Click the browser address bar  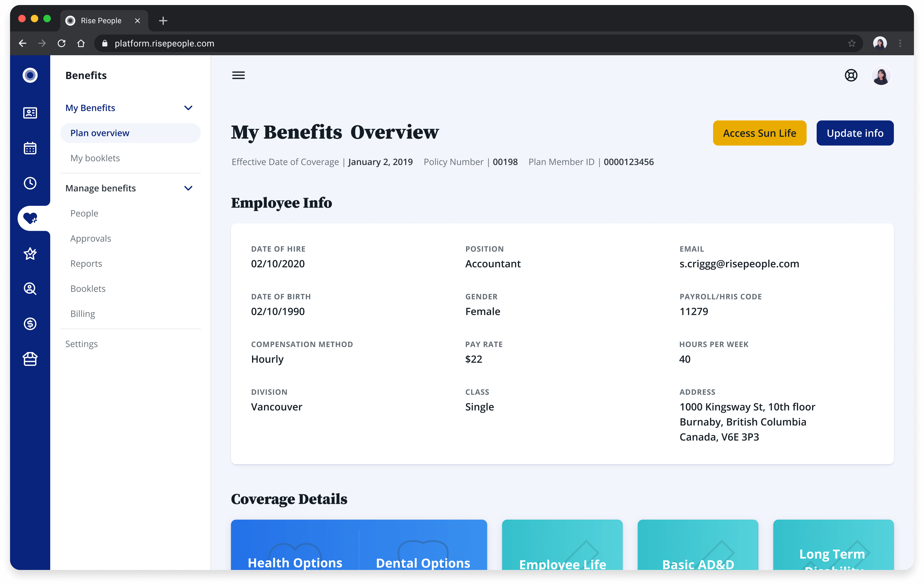pyautogui.click(x=478, y=43)
